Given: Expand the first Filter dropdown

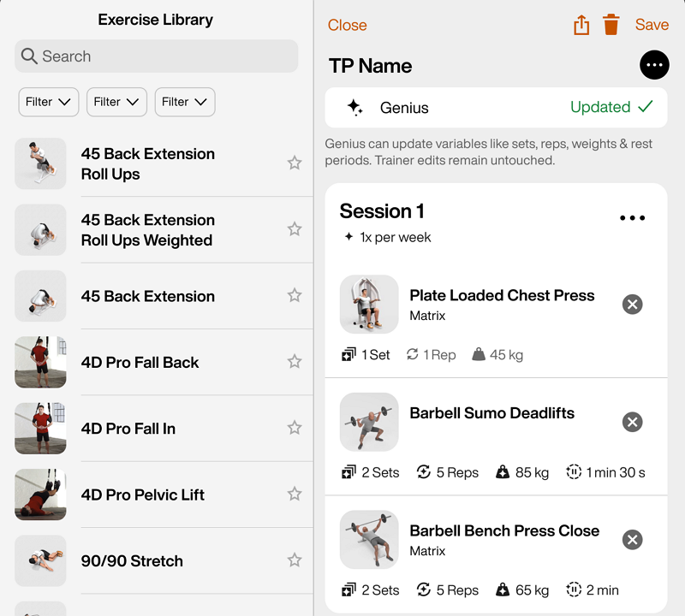Looking at the screenshot, I should [49, 102].
